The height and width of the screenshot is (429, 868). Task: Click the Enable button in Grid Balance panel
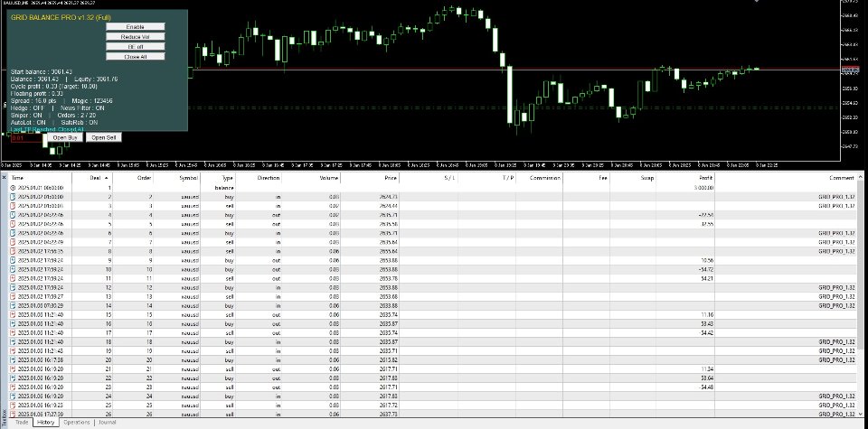[135, 26]
